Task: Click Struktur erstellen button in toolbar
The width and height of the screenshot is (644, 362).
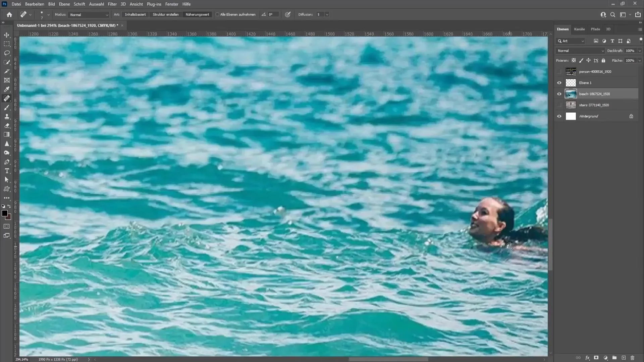Action: click(166, 15)
